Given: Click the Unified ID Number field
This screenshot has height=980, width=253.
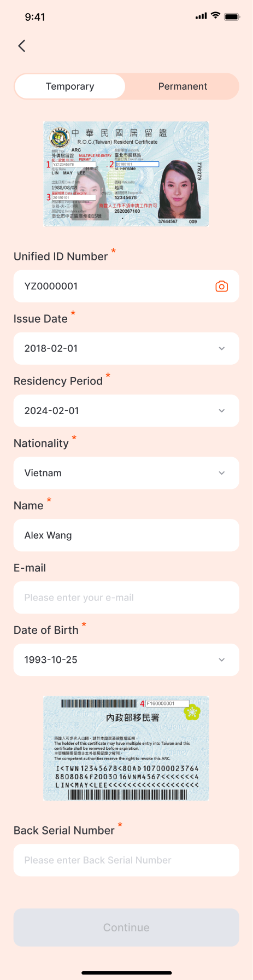Looking at the screenshot, I should click(x=126, y=286).
